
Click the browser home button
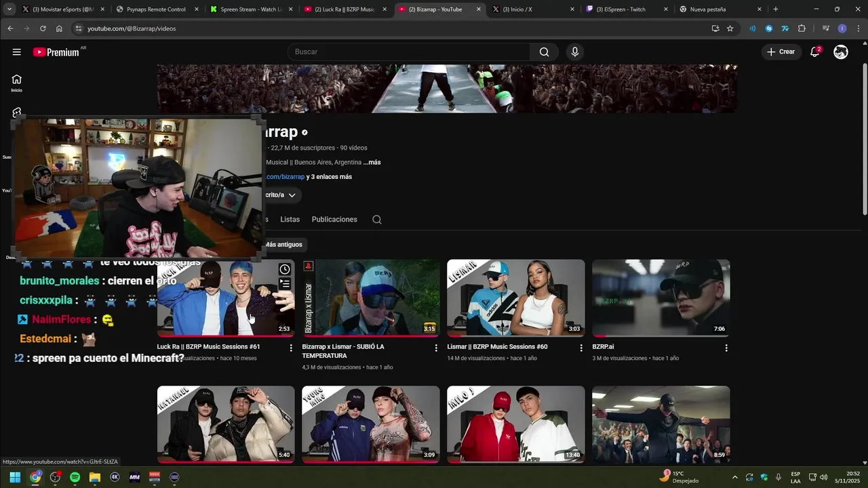coord(59,28)
